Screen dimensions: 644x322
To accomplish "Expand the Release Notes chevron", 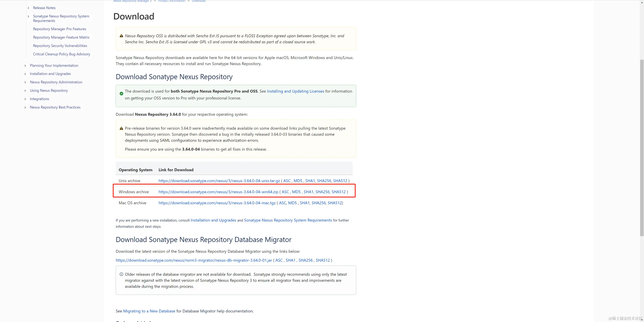I will 28,8.
